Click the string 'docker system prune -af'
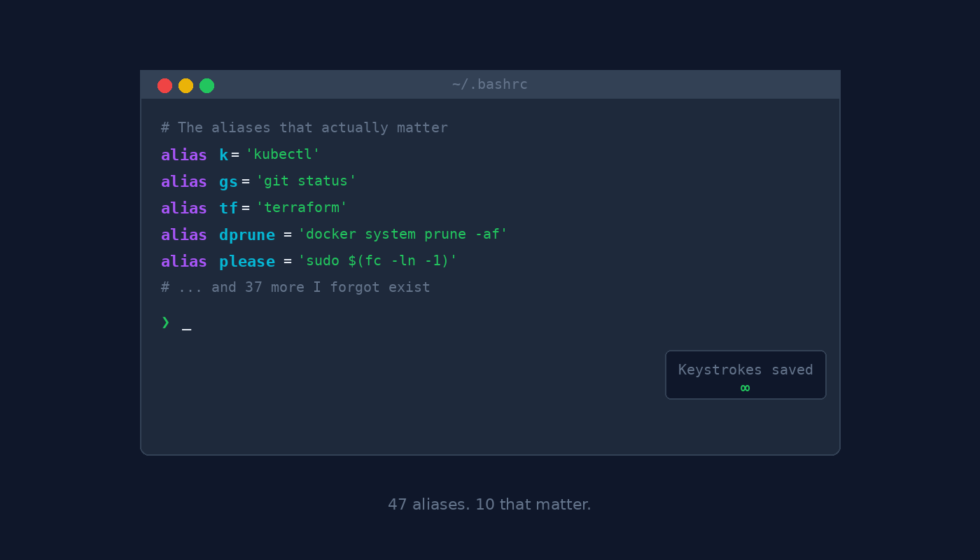980x560 pixels. (402, 234)
